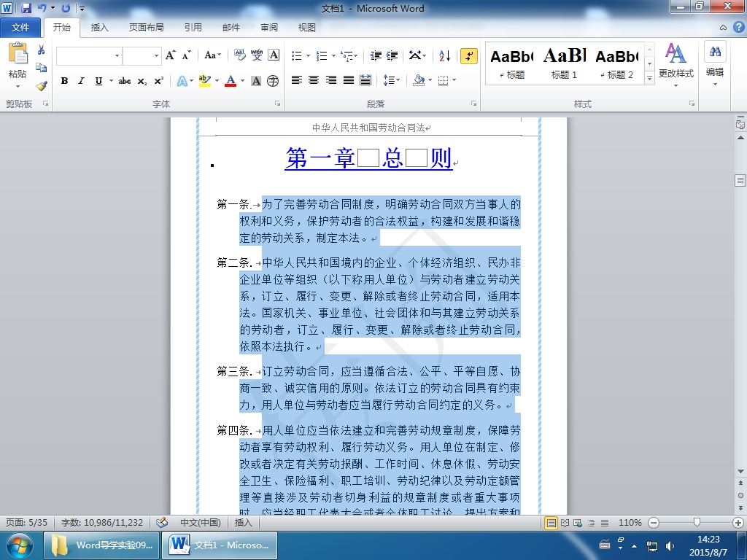Image resolution: width=747 pixels, height=560 pixels.
Task: Switch to Print Layout view
Action: (x=551, y=523)
